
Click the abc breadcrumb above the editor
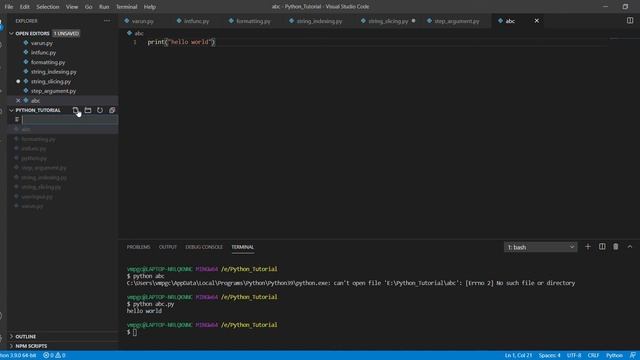(x=139, y=33)
